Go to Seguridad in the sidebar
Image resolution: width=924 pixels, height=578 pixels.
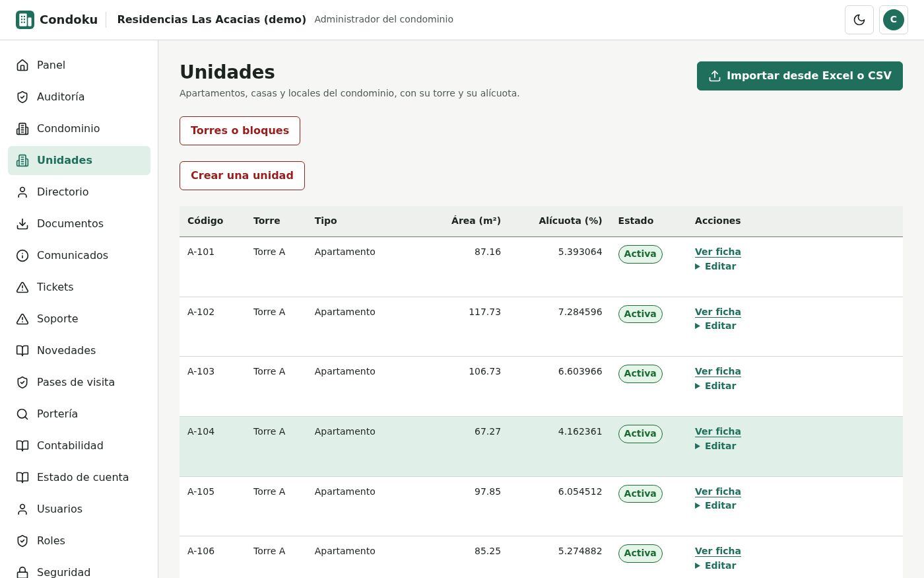point(79,571)
